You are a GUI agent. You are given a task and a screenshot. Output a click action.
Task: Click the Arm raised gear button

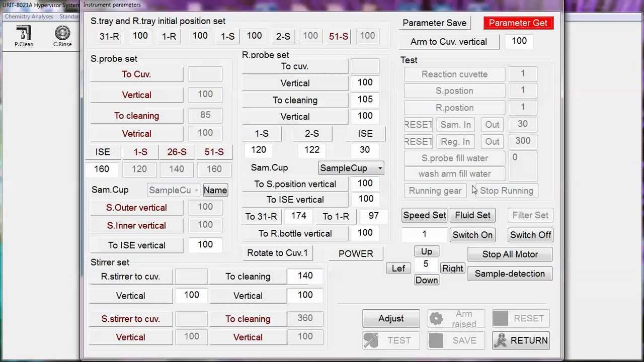coord(456,318)
